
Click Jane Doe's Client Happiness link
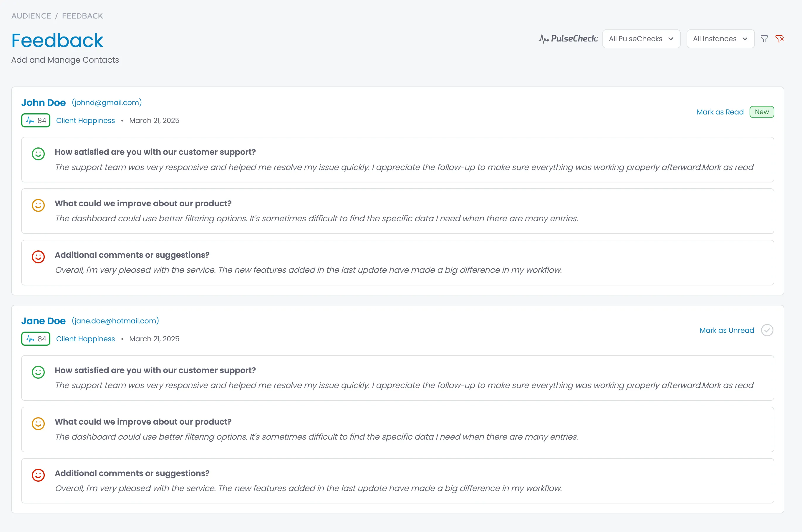click(x=85, y=339)
